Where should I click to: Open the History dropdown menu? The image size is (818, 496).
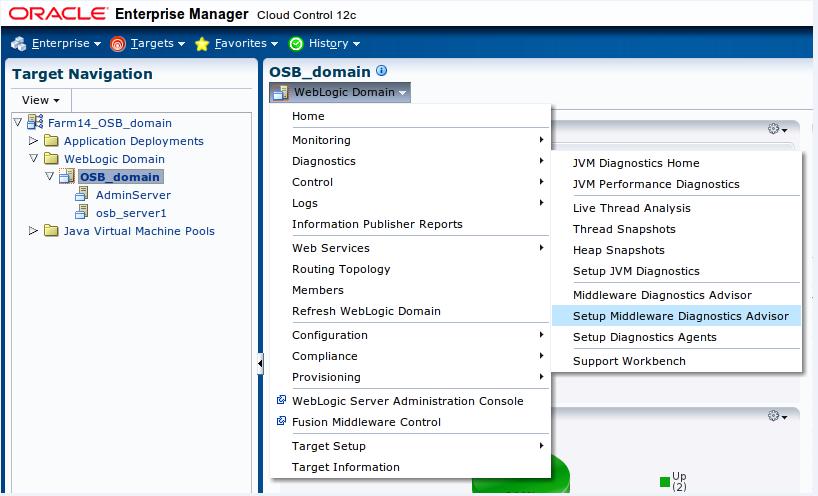[x=334, y=43]
